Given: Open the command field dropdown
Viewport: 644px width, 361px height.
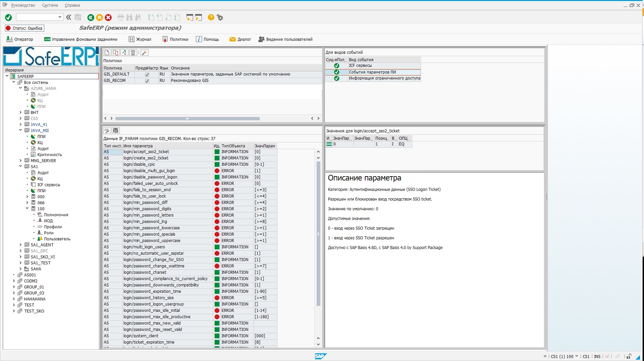Looking at the screenshot, I should pyautogui.click(x=60, y=17).
